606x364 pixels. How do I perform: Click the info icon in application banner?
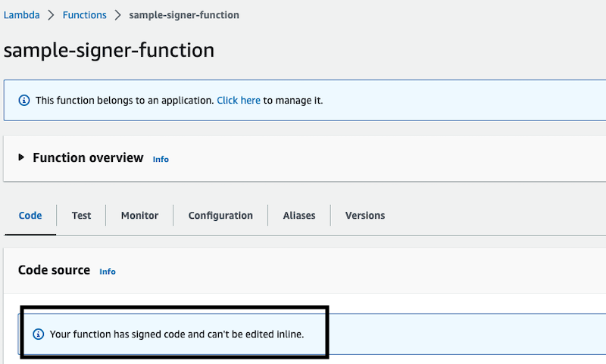click(24, 101)
